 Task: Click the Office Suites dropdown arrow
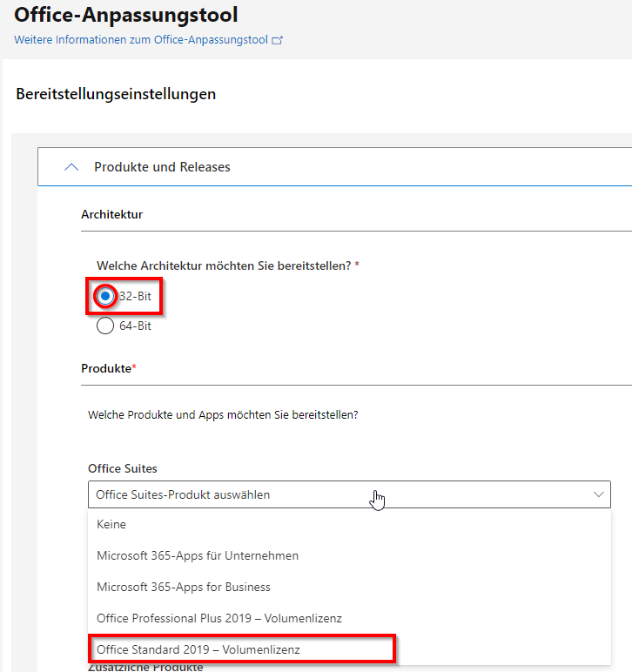[x=599, y=494]
